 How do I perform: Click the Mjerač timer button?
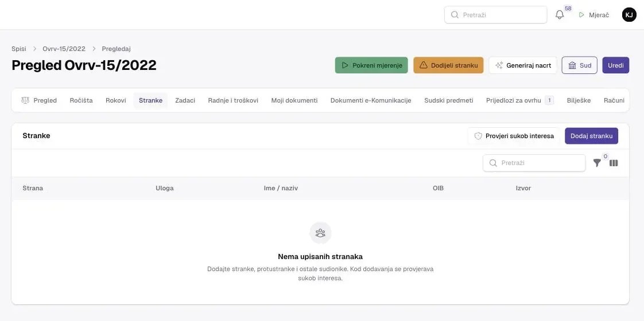click(x=594, y=15)
